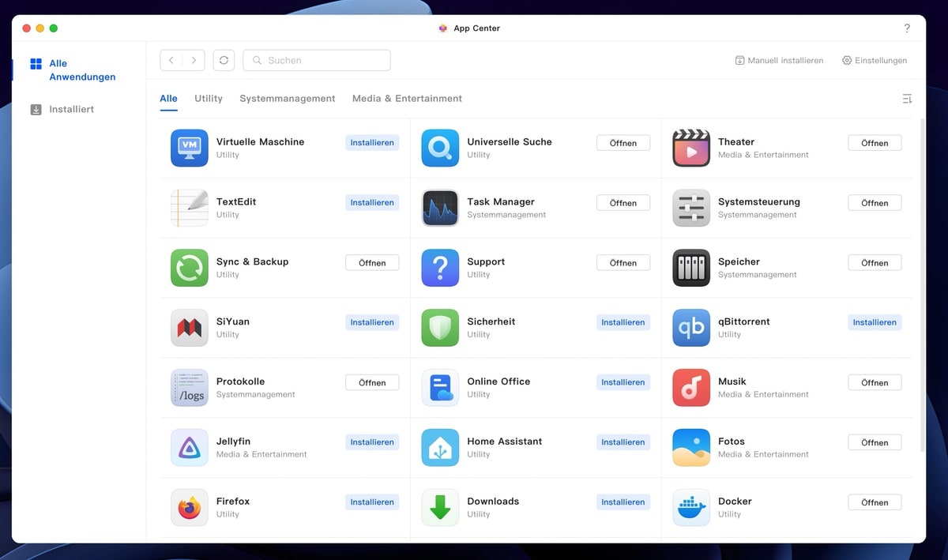Open the sort options icon
The image size is (948, 560).
(x=907, y=99)
